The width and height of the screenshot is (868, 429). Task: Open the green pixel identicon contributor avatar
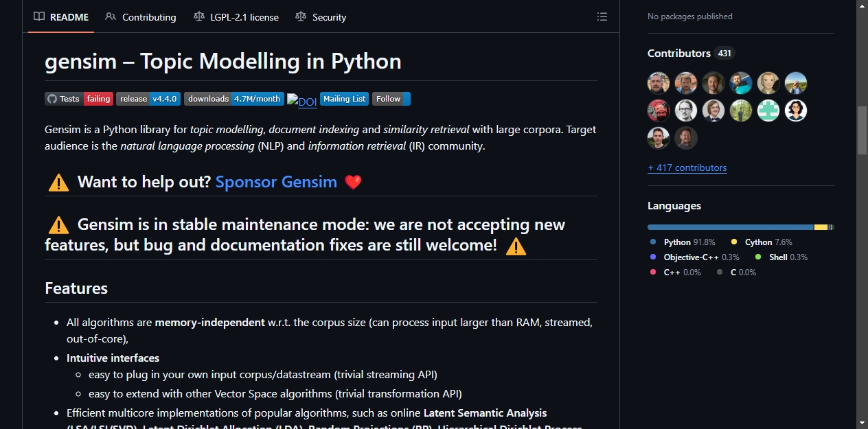tap(768, 111)
